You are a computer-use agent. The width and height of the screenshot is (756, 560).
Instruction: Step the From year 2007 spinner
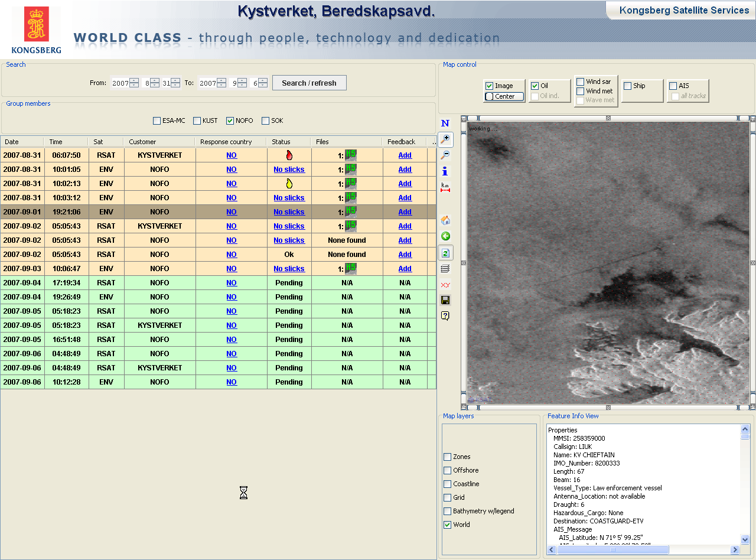click(x=134, y=83)
